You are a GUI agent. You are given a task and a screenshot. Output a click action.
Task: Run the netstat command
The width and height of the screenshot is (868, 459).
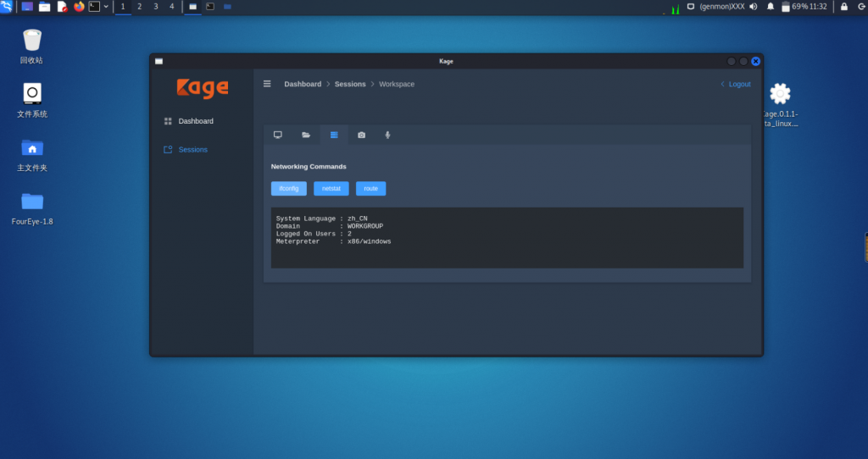coord(331,189)
